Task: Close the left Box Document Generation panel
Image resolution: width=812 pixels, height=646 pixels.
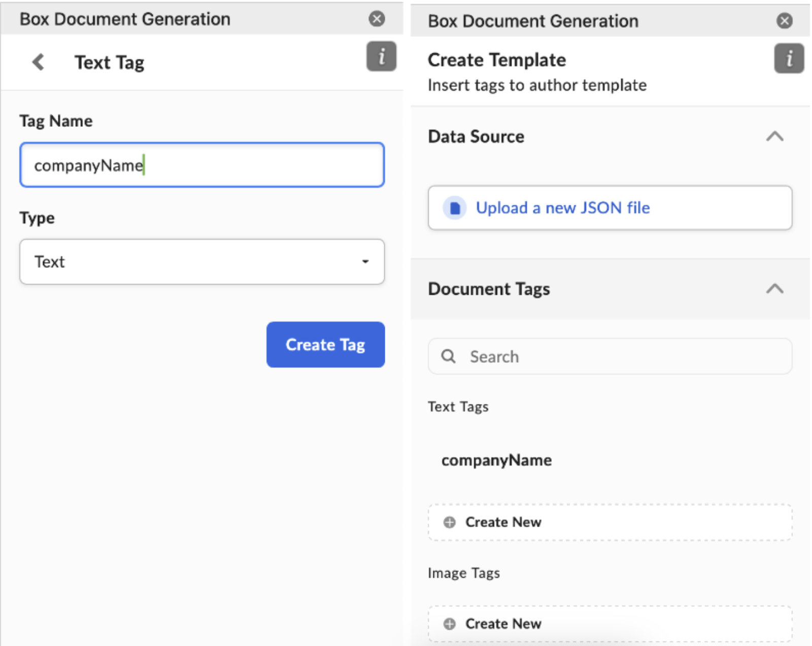Action: click(x=377, y=19)
